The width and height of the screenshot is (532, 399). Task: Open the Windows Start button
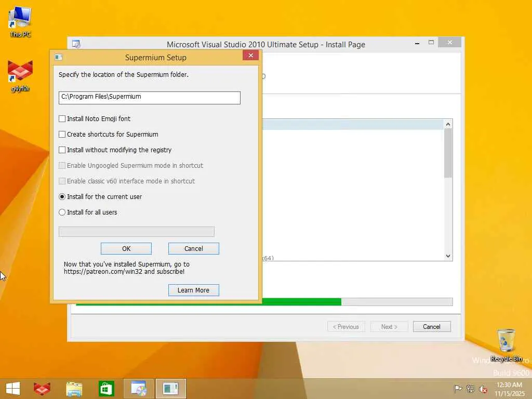point(13,389)
